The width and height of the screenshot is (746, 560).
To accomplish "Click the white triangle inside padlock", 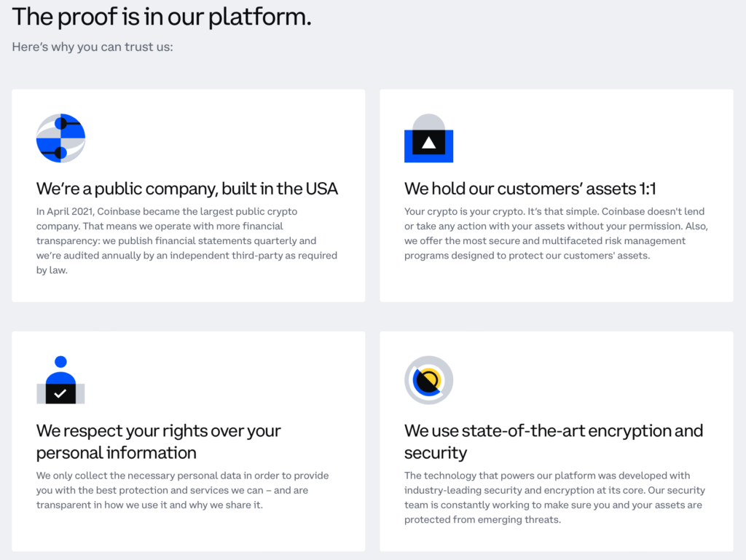I will (428, 143).
